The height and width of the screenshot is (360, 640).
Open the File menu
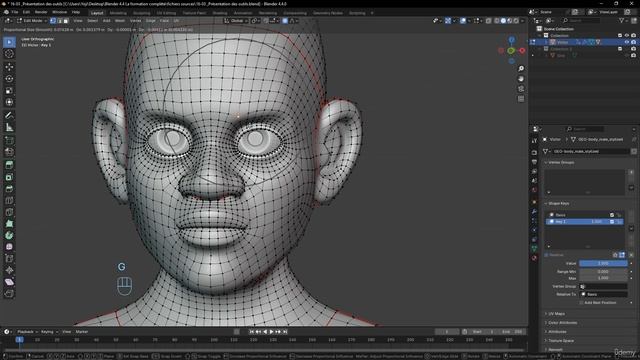15,12
